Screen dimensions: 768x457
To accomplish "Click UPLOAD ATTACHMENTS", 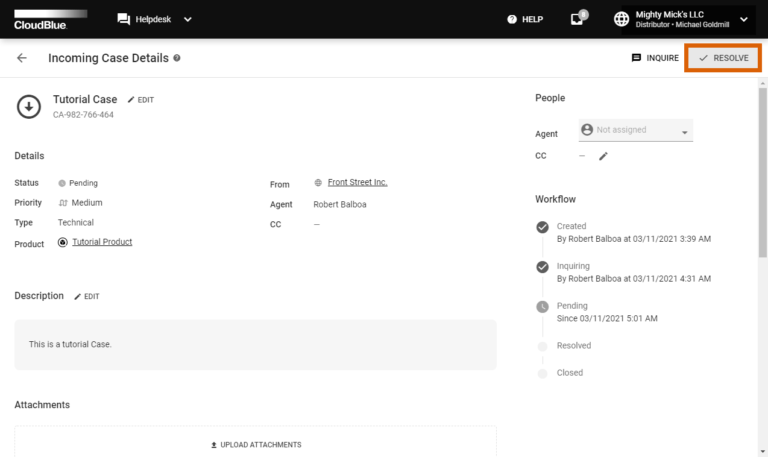I will pyautogui.click(x=256, y=445).
